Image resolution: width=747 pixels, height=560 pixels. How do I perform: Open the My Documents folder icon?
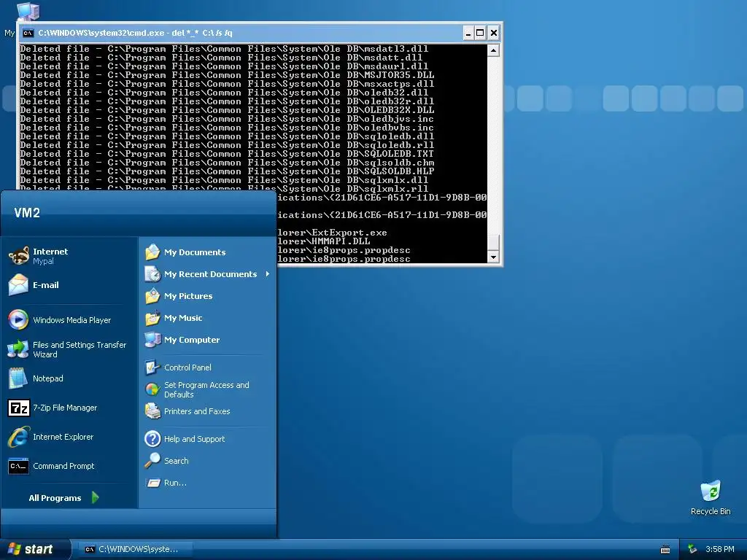[x=152, y=252]
